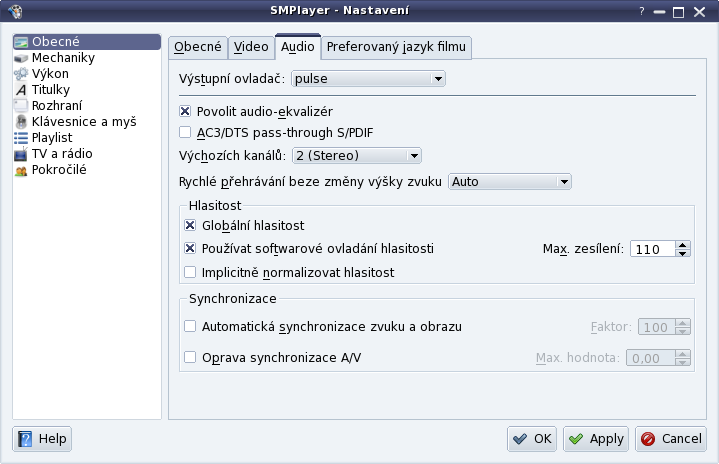The image size is (719, 464).
Task: Enable AC3/DTS pass-through S/PDIF
Action: (x=185, y=133)
